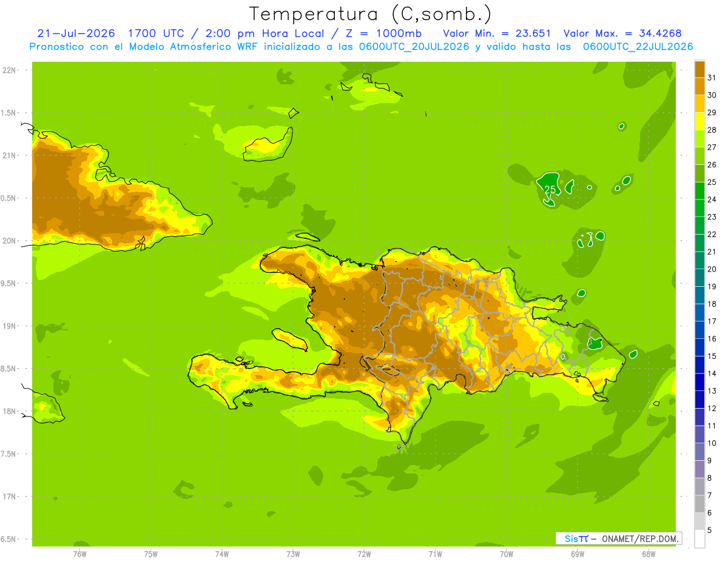Screen dimensions: 728x562
Task: Click the '27' label on the legend
Action: click(x=712, y=147)
